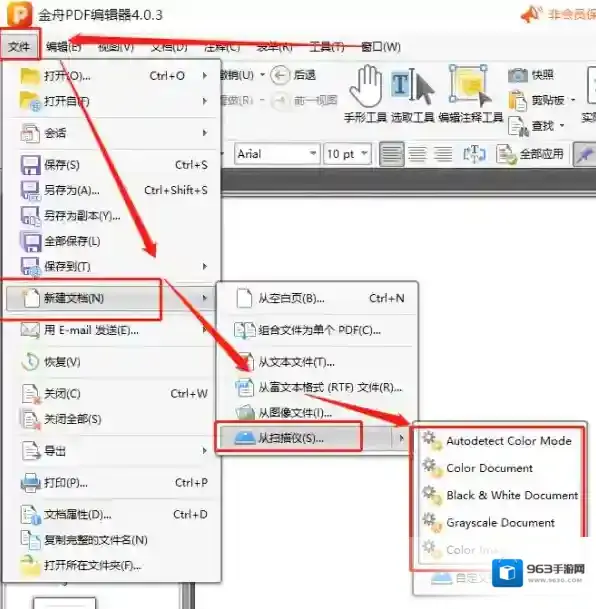The height and width of the screenshot is (609, 596).
Task: Align text left in formatting bar
Action: [x=391, y=154]
